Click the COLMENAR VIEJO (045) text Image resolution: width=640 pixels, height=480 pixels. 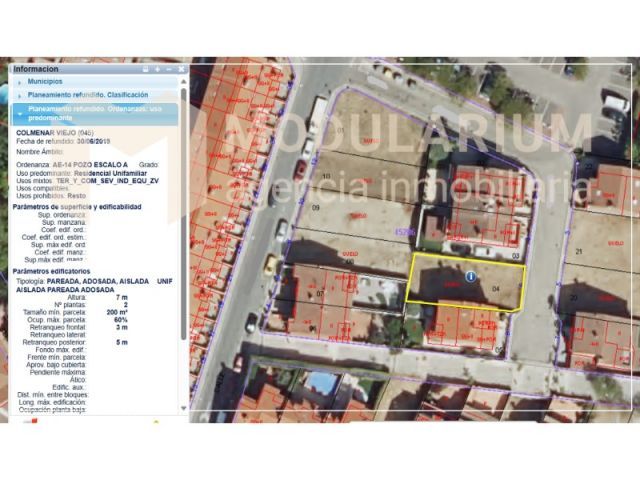(x=55, y=133)
